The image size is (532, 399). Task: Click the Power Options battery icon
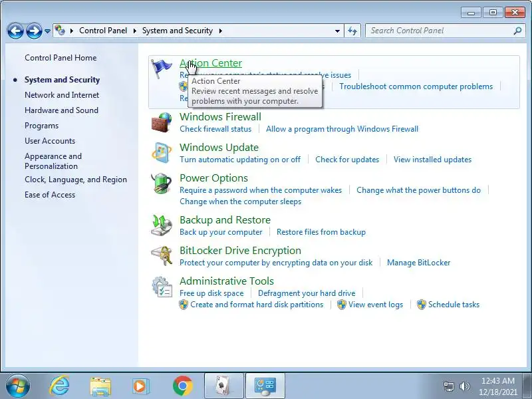pyautogui.click(x=162, y=184)
